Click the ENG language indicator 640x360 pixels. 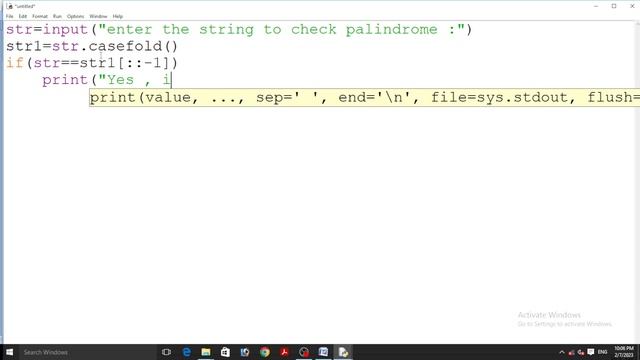tap(602, 352)
